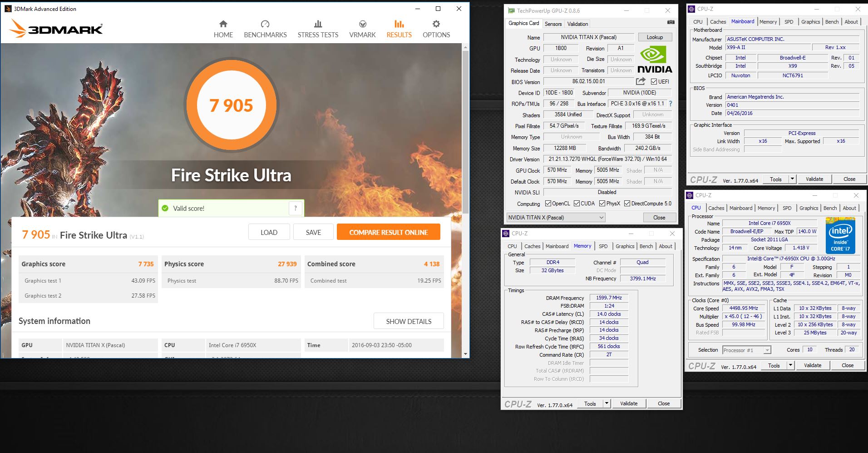Click Tools button in CPU-Z CPU window
The image size is (868, 453).
[774, 365]
